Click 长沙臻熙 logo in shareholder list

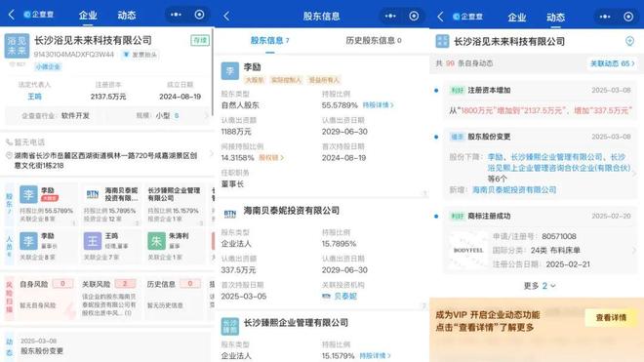click(230, 326)
